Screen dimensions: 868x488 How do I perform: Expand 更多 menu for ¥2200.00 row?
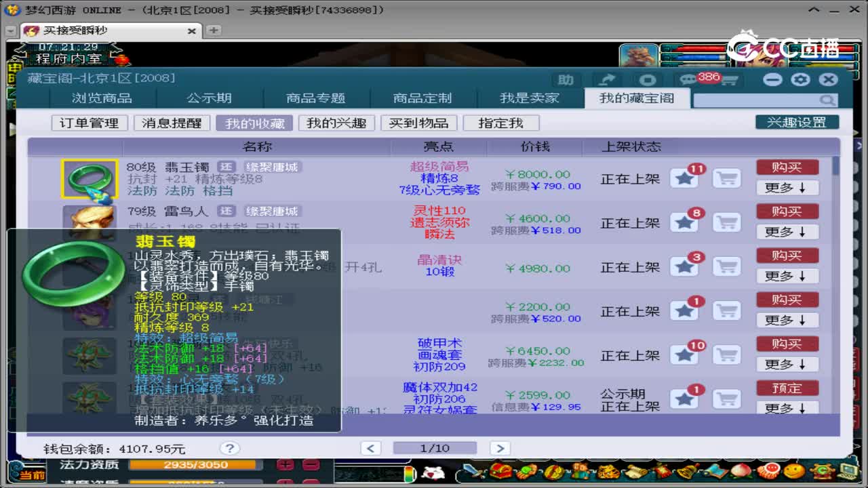pyautogui.click(x=787, y=320)
